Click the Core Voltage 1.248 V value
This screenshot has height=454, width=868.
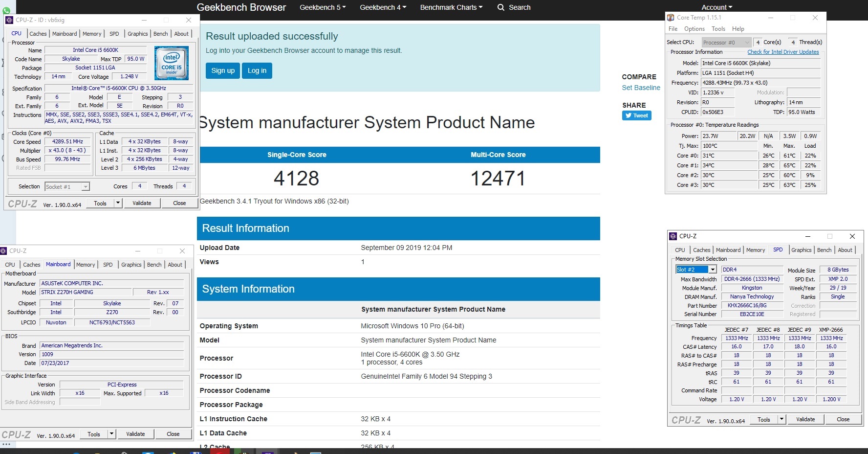pyautogui.click(x=129, y=76)
